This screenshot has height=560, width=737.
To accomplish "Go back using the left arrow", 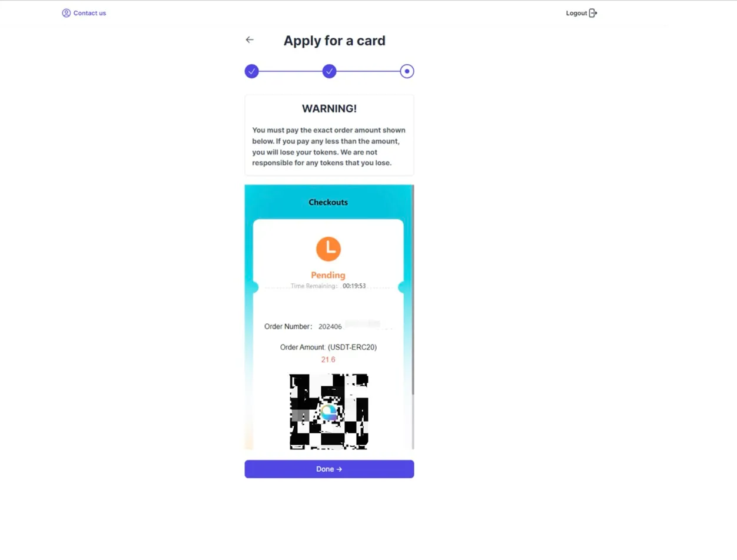I will (x=250, y=39).
